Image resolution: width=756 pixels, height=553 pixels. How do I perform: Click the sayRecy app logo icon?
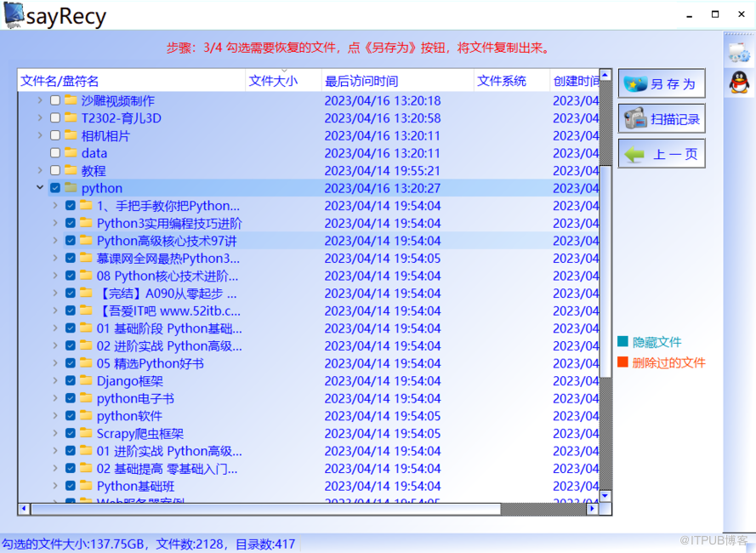[x=14, y=15]
